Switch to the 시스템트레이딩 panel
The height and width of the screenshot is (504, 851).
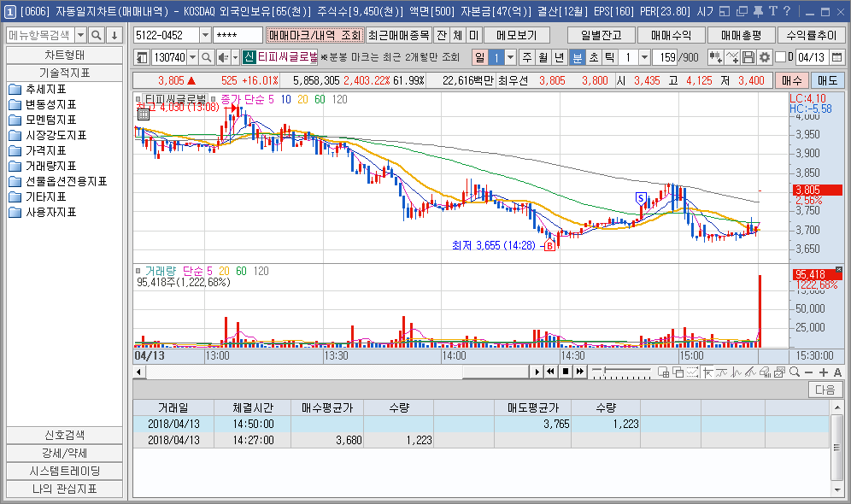[x=64, y=471]
